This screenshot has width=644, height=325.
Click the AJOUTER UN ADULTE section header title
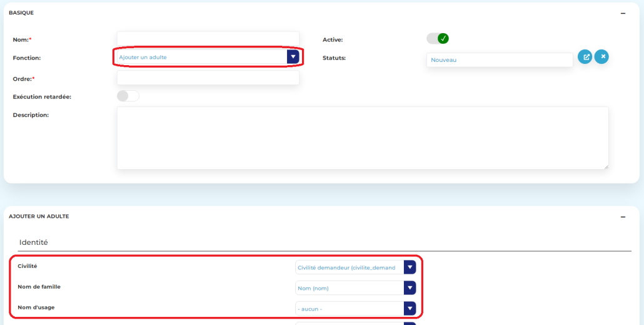[x=39, y=217]
